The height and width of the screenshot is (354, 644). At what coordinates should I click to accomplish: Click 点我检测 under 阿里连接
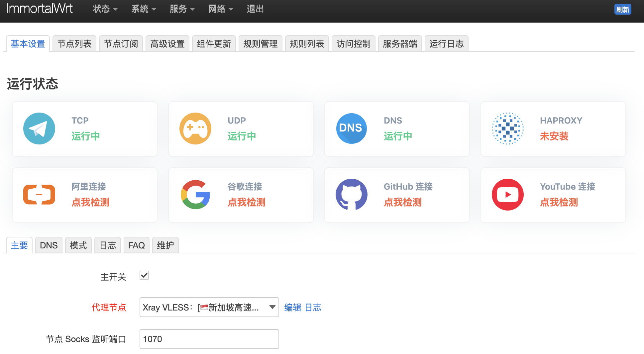[x=90, y=202]
